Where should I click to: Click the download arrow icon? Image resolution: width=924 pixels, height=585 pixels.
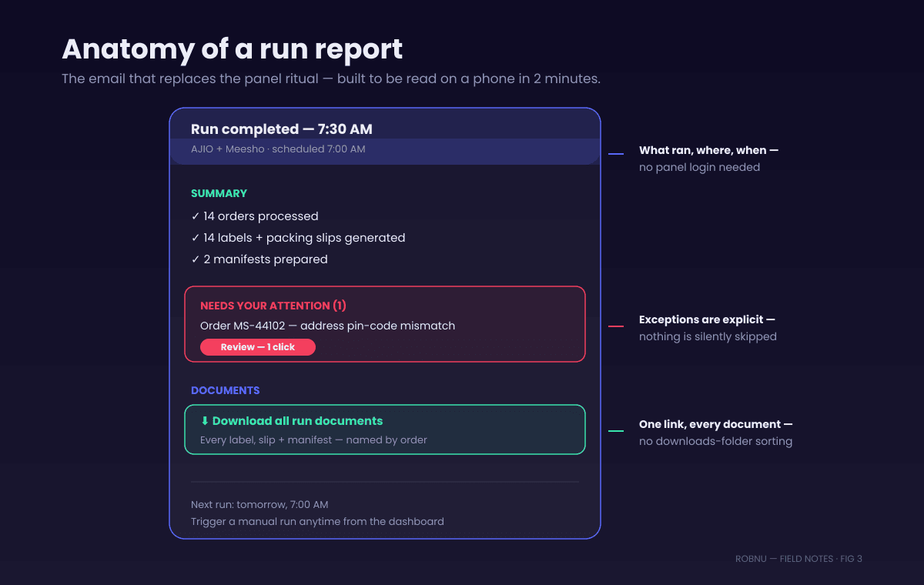(x=205, y=421)
